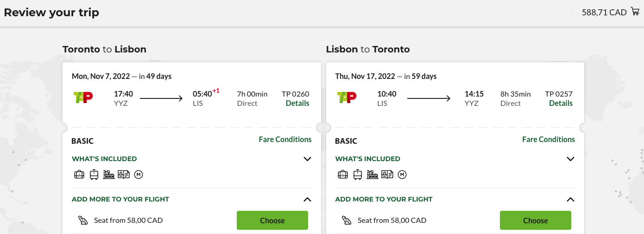This screenshot has height=234, width=644.
Task: View Fare Conditions for Toronto to Lisbon
Action: coord(285,139)
